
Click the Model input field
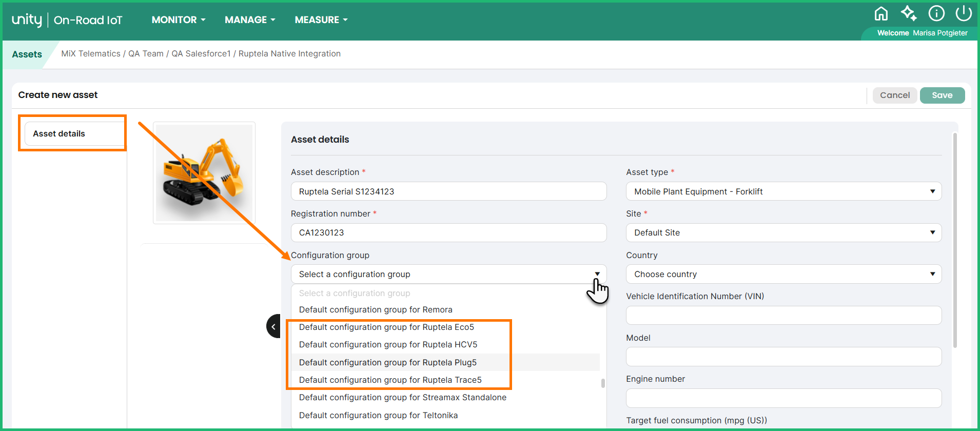click(x=783, y=357)
